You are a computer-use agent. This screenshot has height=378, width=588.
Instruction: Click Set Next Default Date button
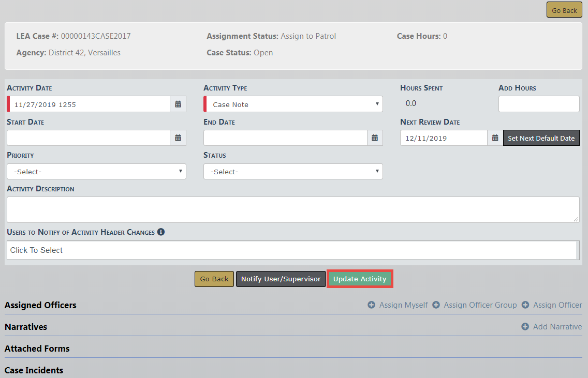pyautogui.click(x=541, y=138)
